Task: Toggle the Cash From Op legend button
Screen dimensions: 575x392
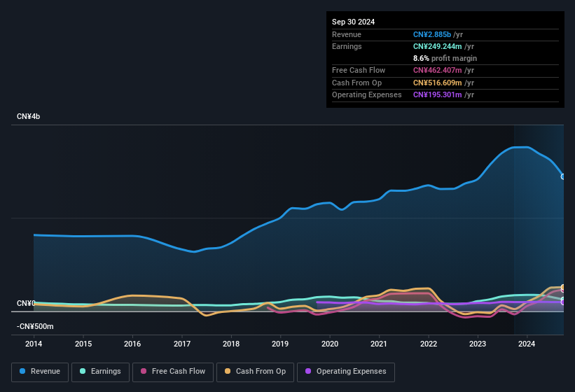Action: (255, 372)
